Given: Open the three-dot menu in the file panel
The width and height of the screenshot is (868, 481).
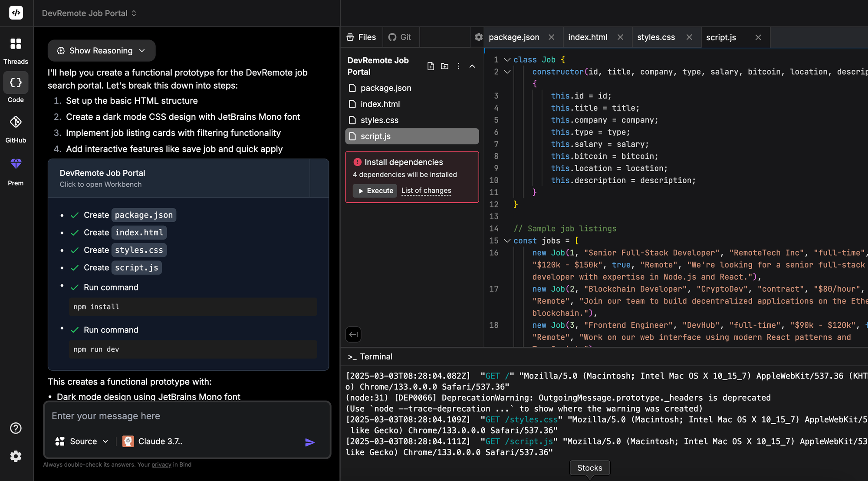Looking at the screenshot, I should click(x=458, y=66).
